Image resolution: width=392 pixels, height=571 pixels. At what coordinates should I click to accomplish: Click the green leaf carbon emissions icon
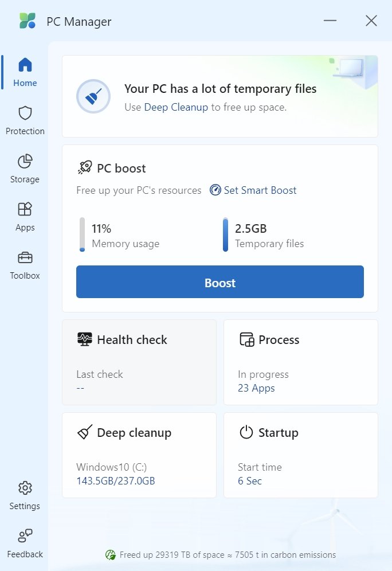coord(111,554)
